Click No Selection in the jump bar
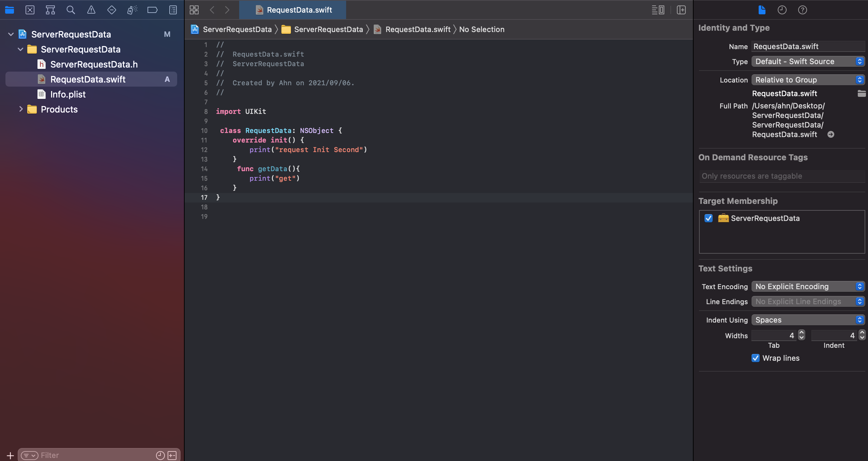 (x=481, y=29)
